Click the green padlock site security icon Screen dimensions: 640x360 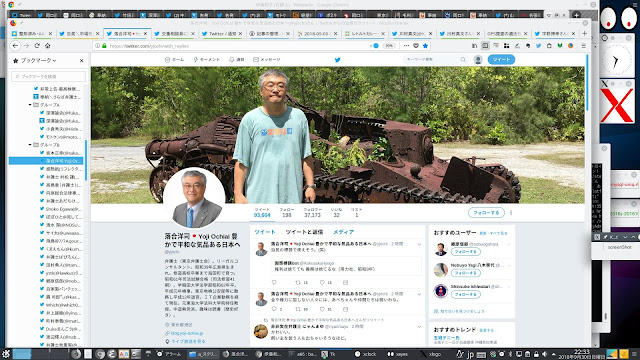point(104,46)
